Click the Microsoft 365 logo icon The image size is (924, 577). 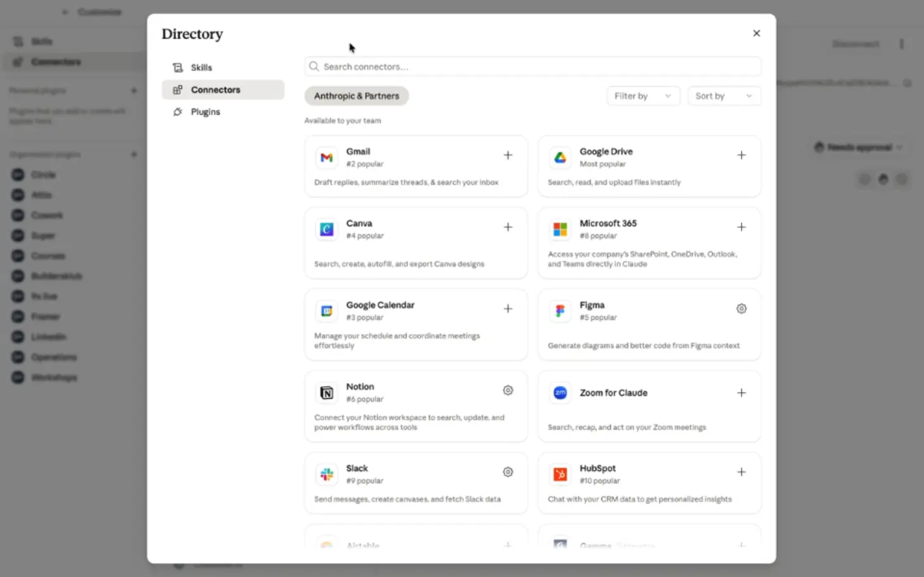(x=560, y=229)
